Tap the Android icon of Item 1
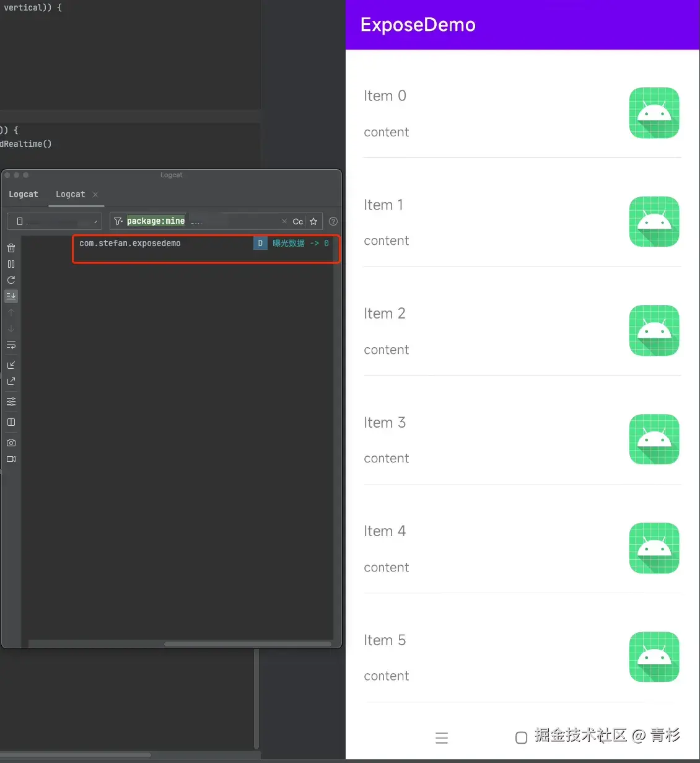Image resolution: width=700 pixels, height=763 pixels. (x=654, y=222)
